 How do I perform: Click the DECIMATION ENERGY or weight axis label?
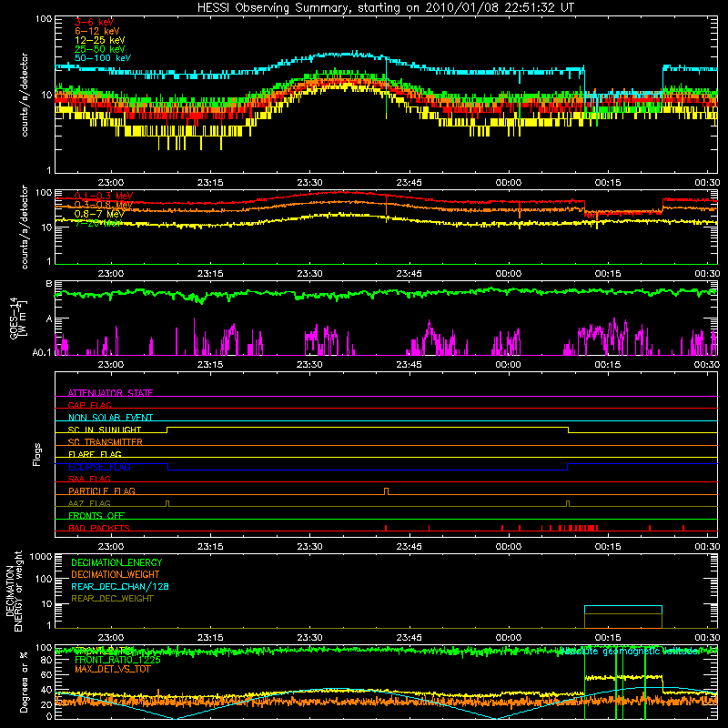click(14, 591)
